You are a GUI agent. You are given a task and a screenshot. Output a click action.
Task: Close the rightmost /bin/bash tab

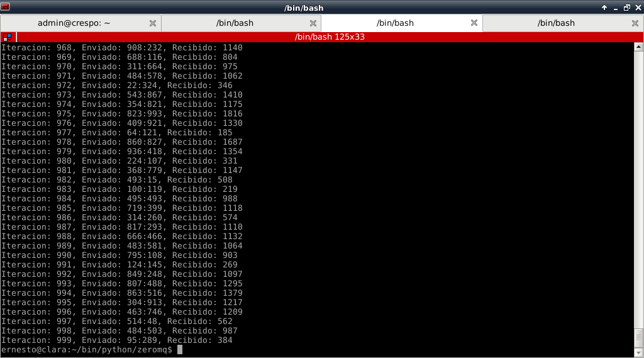click(635, 23)
